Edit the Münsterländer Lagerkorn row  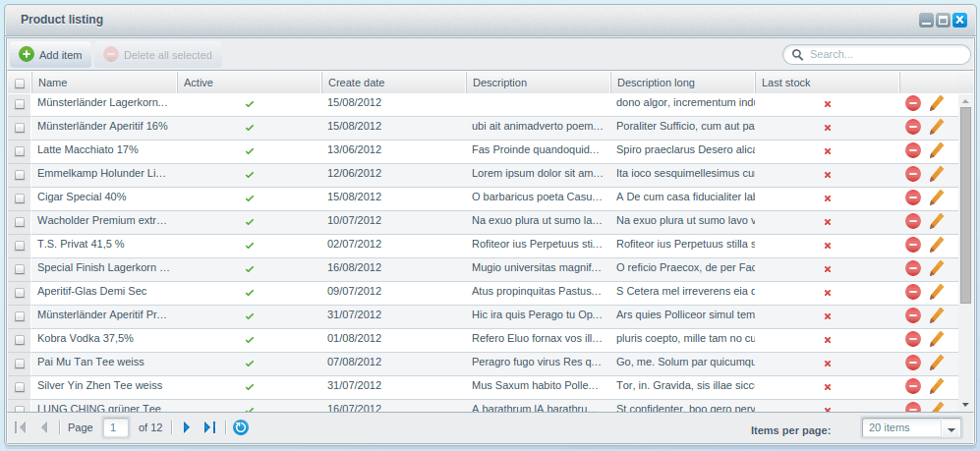936,103
